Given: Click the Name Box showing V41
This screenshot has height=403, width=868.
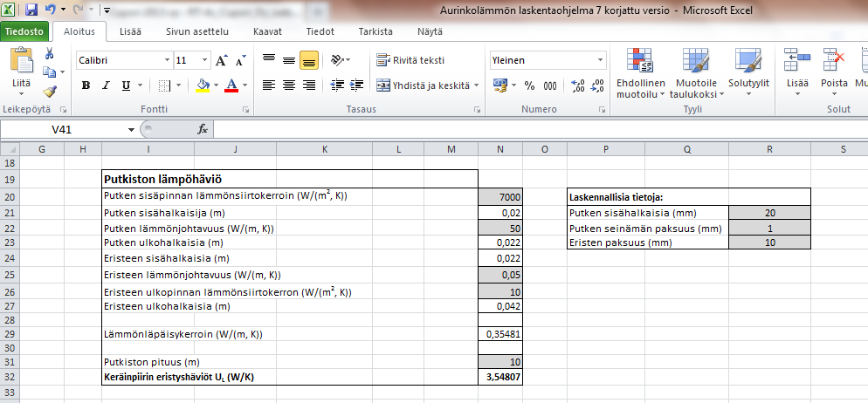Looking at the screenshot, I should point(61,129).
